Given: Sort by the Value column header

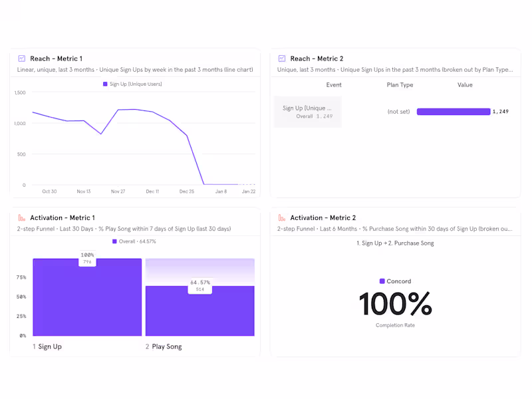Looking at the screenshot, I should point(465,85).
